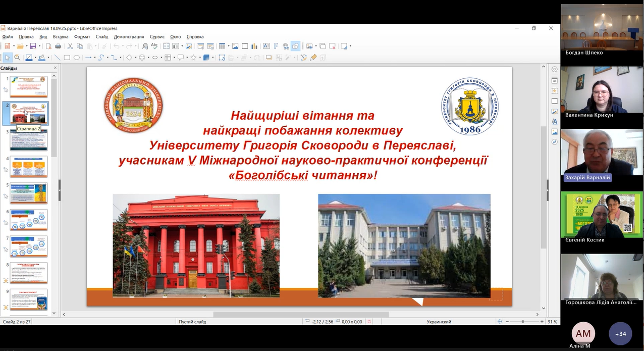Screen dimensions: 644x351
Task: Select the Ellipse drawing tool
Action: click(77, 58)
